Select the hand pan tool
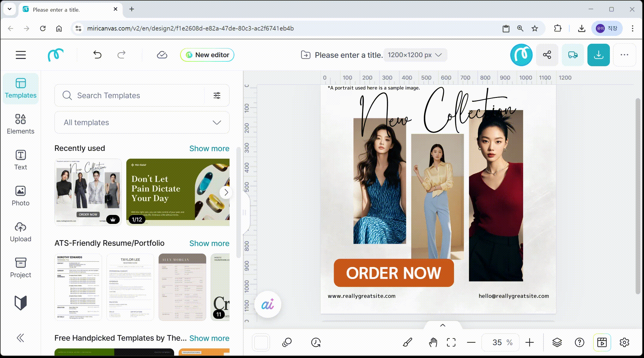The width and height of the screenshot is (644, 358). [x=433, y=342]
